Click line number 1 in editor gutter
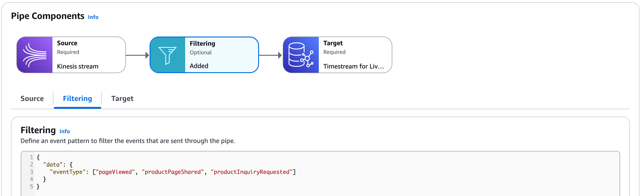The image size is (644, 196). click(x=31, y=157)
